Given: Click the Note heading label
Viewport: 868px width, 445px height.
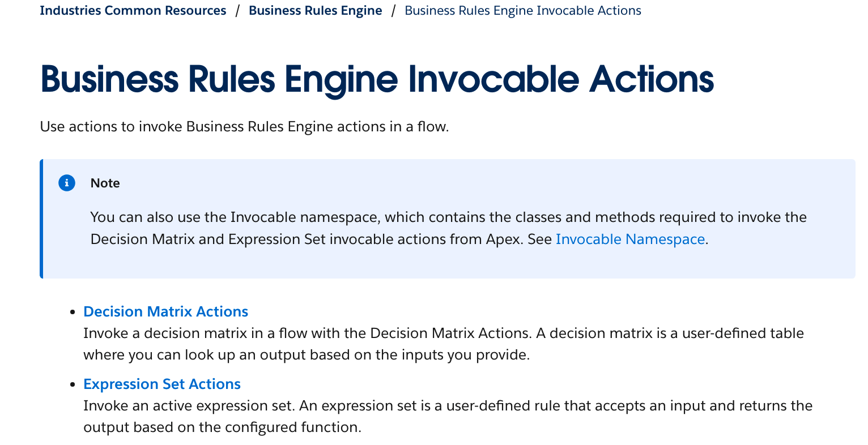Looking at the screenshot, I should (x=105, y=183).
